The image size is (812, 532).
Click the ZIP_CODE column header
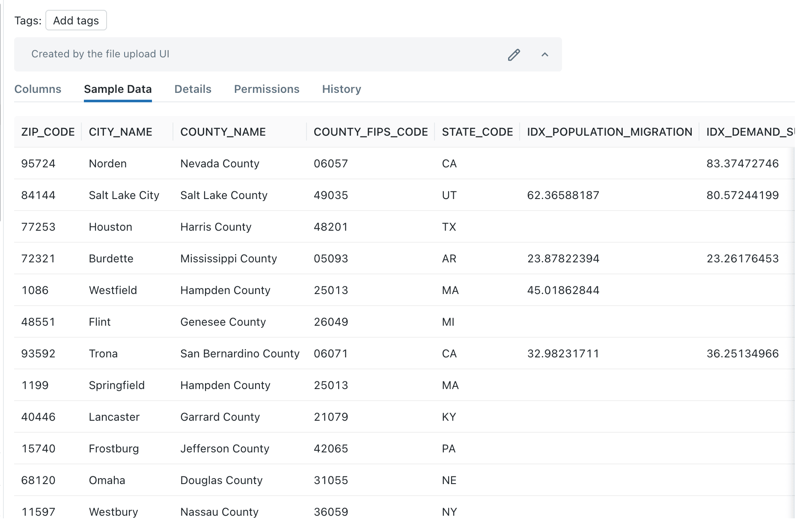48,132
